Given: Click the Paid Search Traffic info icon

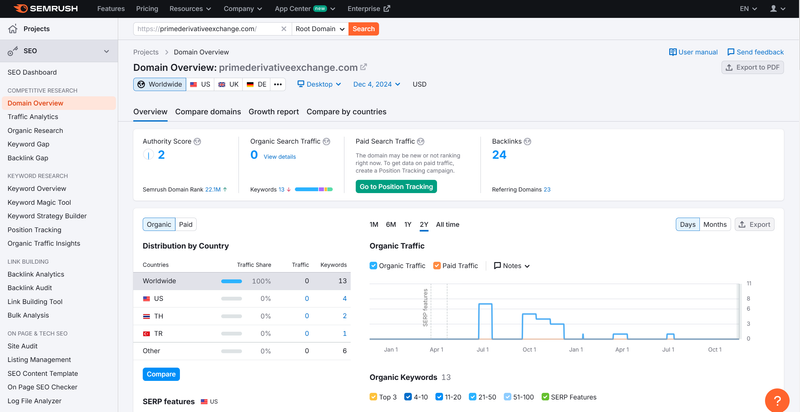Looking at the screenshot, I should pos(421,141).
